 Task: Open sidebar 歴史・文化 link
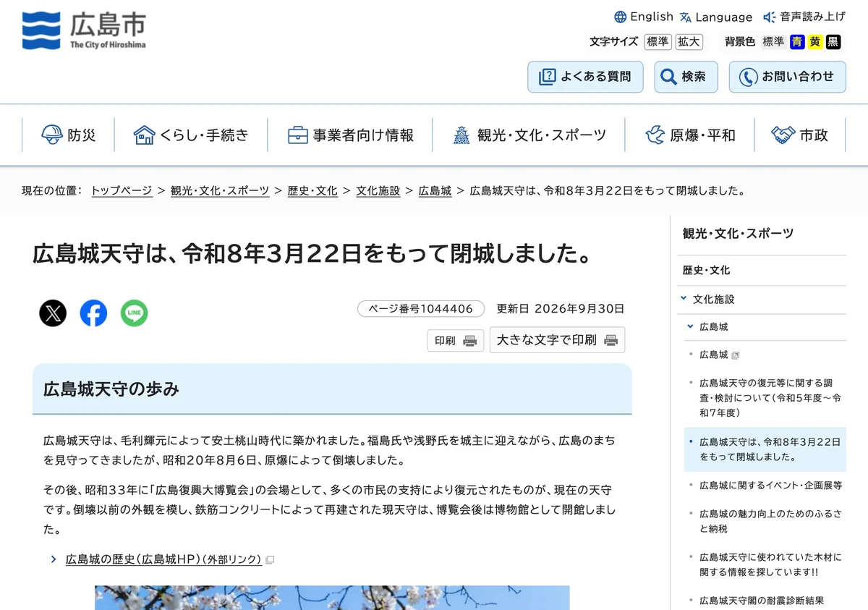pos(706,270)
